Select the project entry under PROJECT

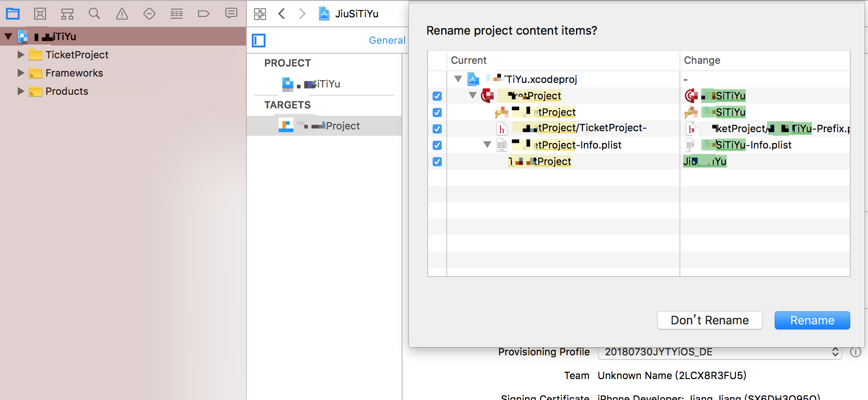pyautogui.click(x=324, y=84)
